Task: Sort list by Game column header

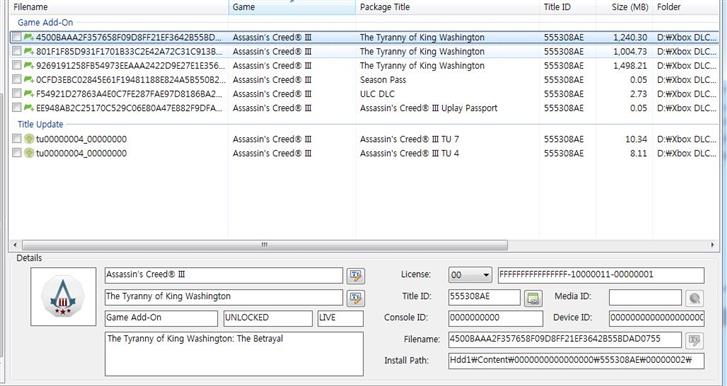Action: tap(292, 7)
